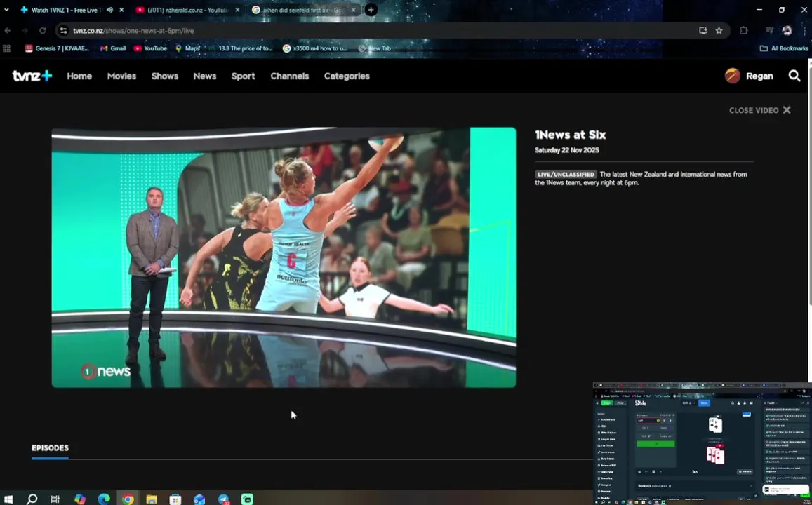Open the Channels menu item
The height and width of the screenshot is (505, 812).
[289, 76]
